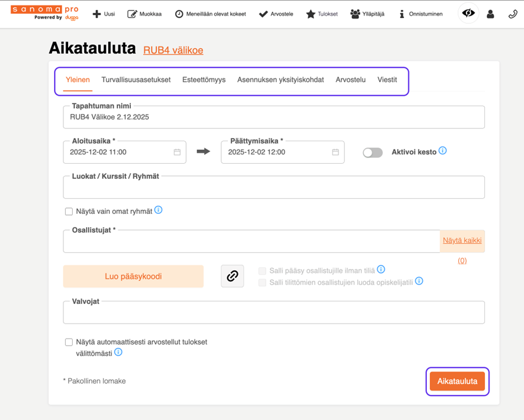This screenshot has width=524, height=420.
Task: Open the Arvostelu tab
Action: (x=351, y=80)
